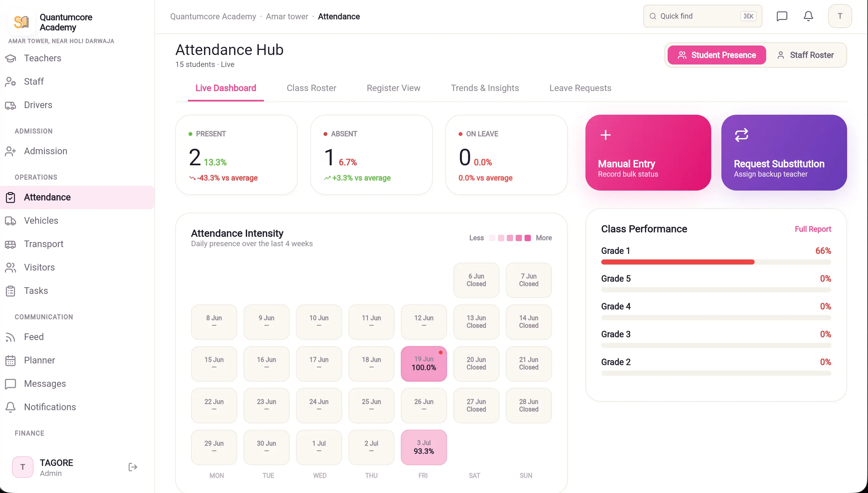Click the Visitors people icon

pos(10,267)
